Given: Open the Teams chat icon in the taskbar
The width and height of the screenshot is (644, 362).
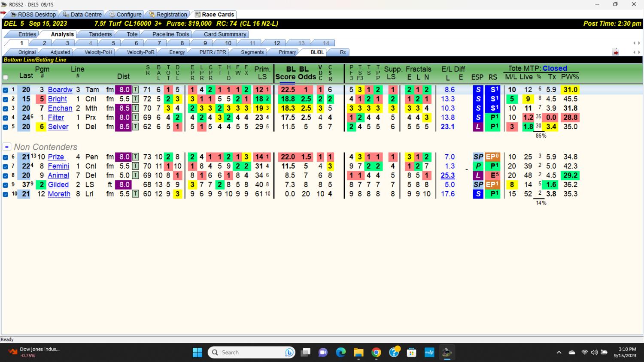Looking at the screenshot, I should (x=323, y=353).
